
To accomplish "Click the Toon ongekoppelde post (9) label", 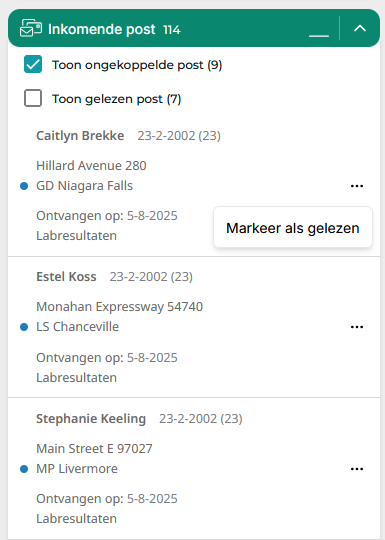I will click(x=137, y=65).
